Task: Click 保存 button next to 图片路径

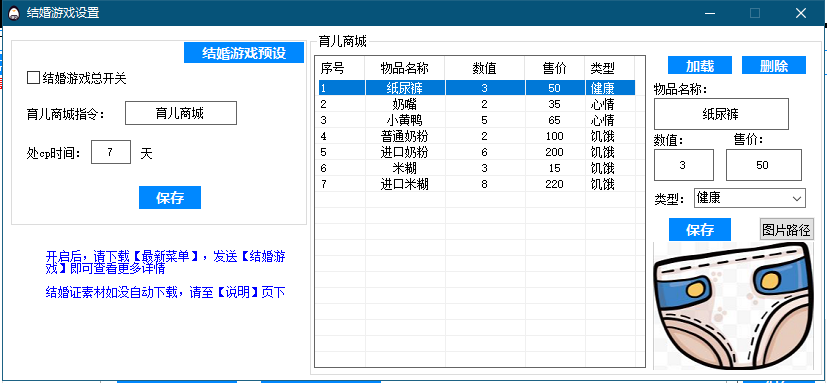Action: [x=700, y=229]
